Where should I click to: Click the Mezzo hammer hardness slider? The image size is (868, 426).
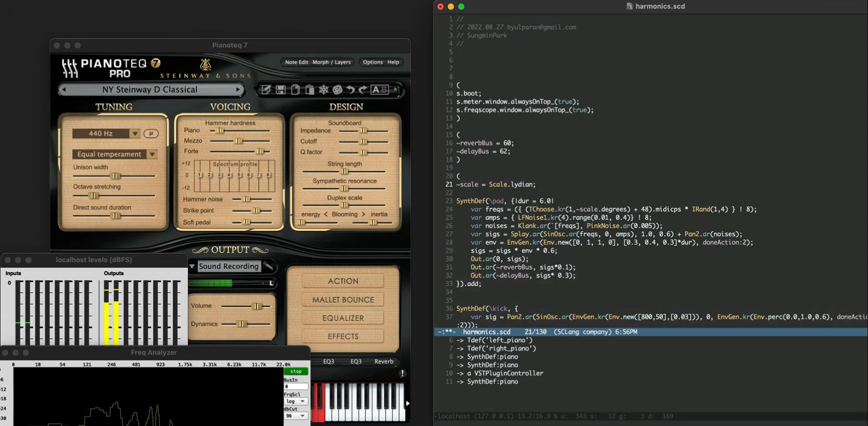239,141
